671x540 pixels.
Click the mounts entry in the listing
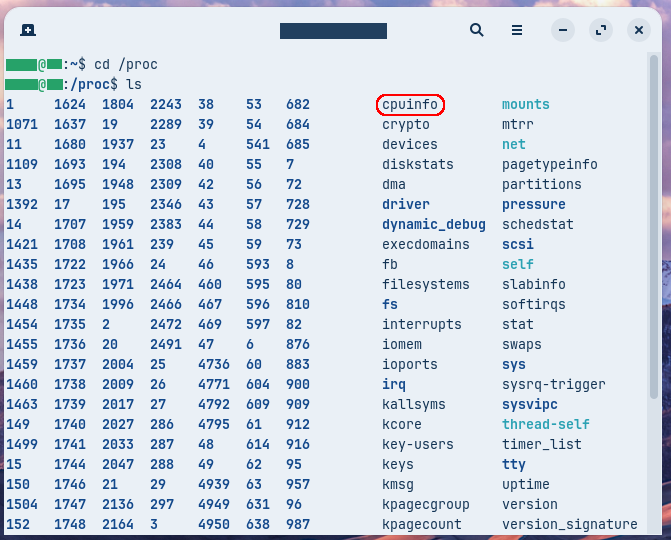pyautogui.click(x=525, y=104)
